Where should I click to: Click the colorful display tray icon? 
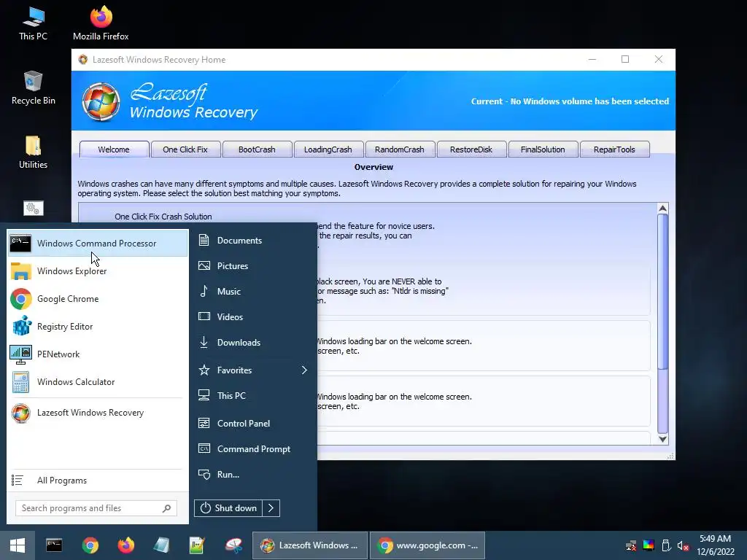[x=649, y=545]
